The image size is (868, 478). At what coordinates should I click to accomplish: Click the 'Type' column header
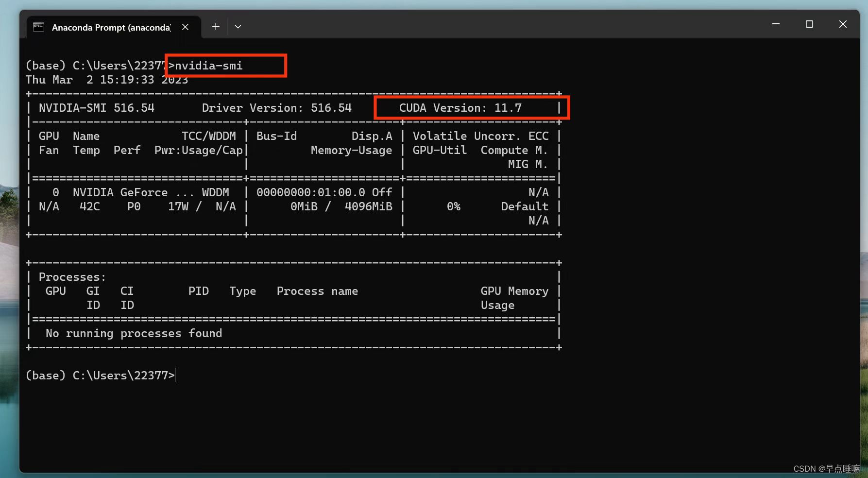tap(243, 291)
